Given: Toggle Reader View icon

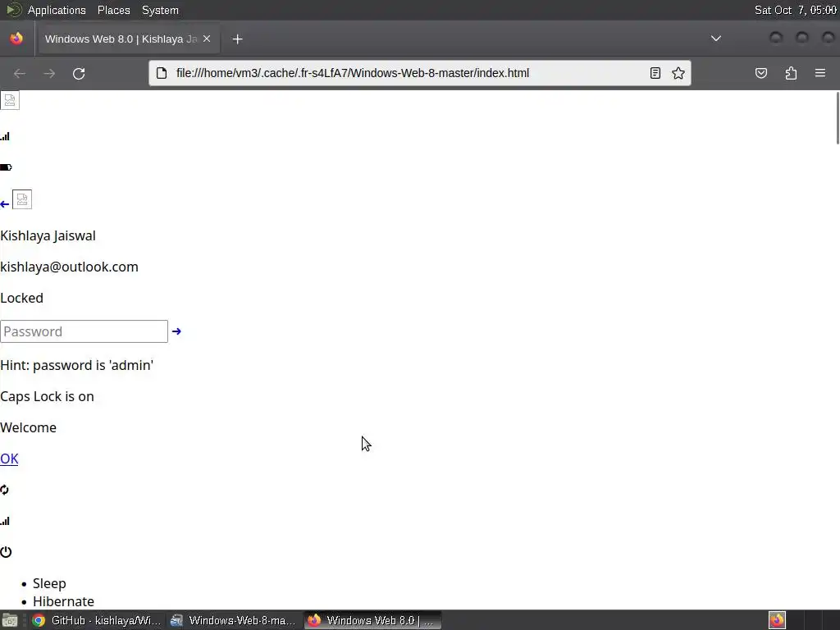Looking at the screenshot, I should (x=655, y=73).
